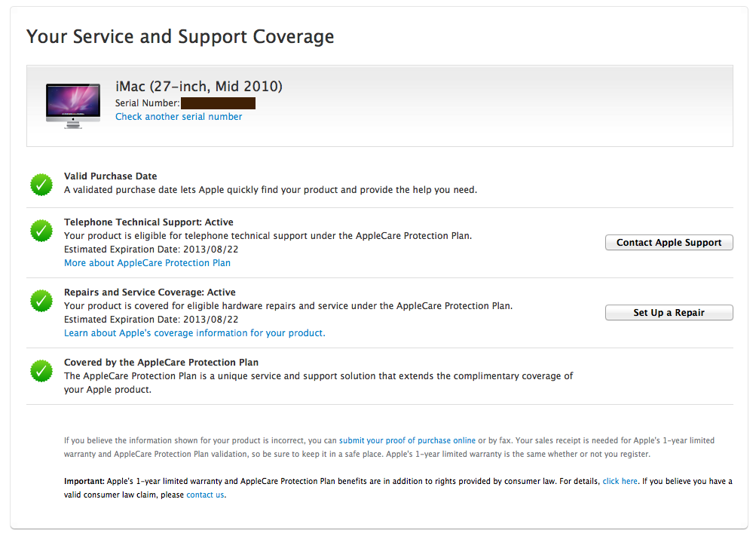Click the Repairs and Service Coverage: Active heading
Screen dimensions: 756x533
pyautogui.click(x=149, y=293)
